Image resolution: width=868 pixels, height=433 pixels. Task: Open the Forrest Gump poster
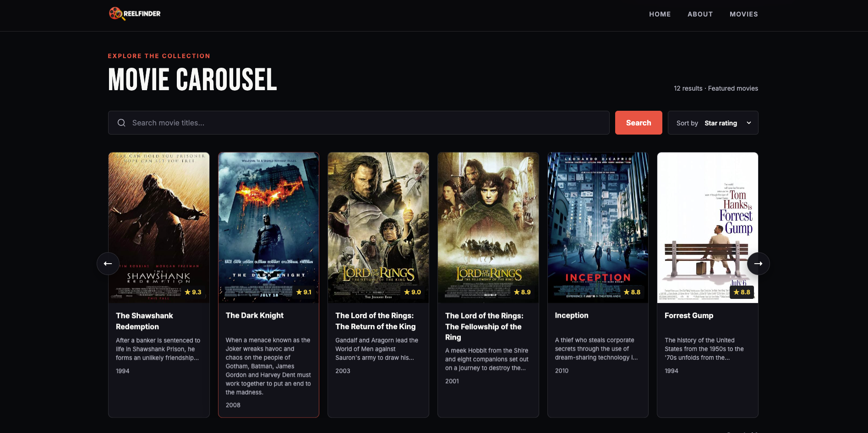[708, 227]
